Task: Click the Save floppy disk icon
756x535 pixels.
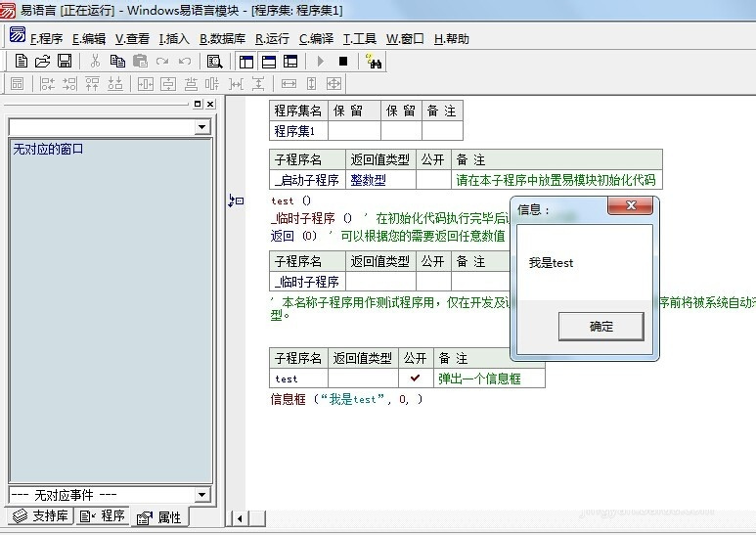Action: tap(65, 61)
